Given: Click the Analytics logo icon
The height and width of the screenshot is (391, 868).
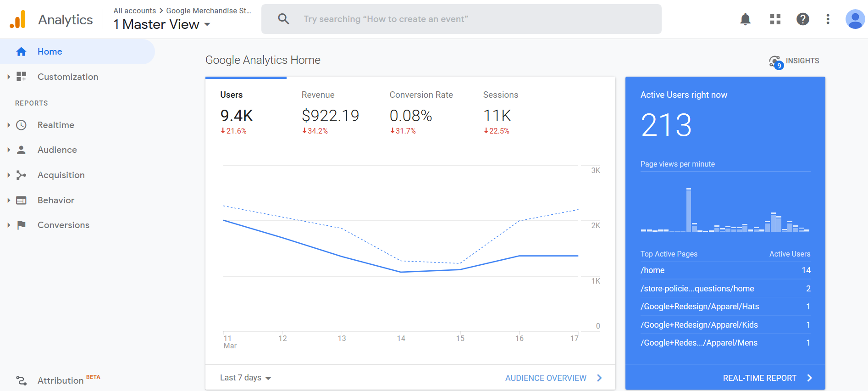Looking at the screenshot, I should click(x=18, y=19).
